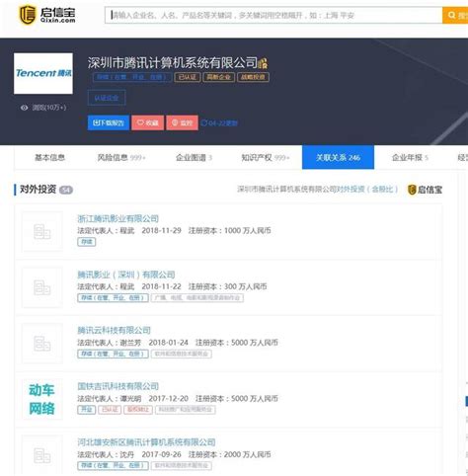Open 腾讯影业（深圳）有限公司 link

[126, 275]
